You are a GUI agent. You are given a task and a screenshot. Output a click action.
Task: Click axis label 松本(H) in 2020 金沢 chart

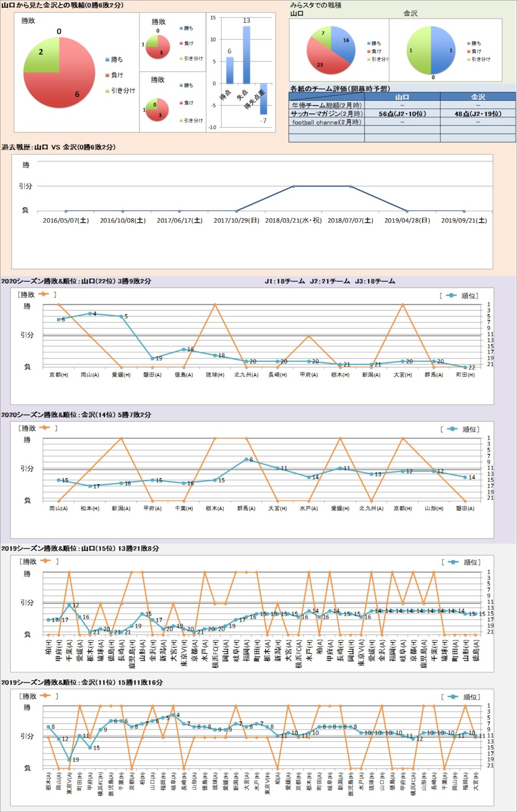click(x=90, y=509)
